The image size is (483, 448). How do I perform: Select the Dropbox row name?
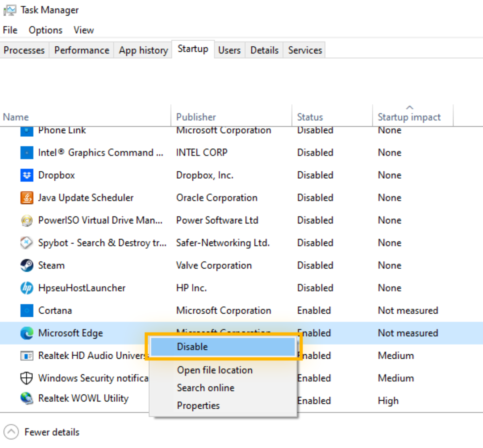(56, 175)
